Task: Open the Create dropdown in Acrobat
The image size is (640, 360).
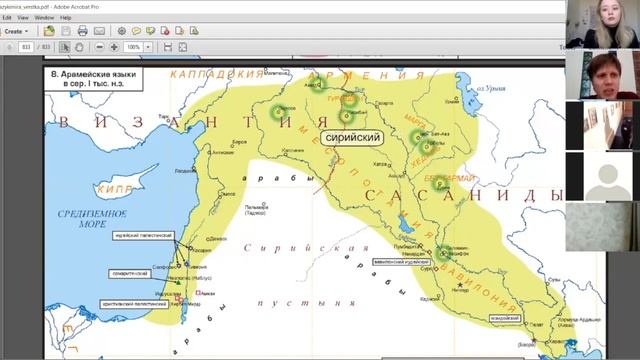Action: [16, 31]
